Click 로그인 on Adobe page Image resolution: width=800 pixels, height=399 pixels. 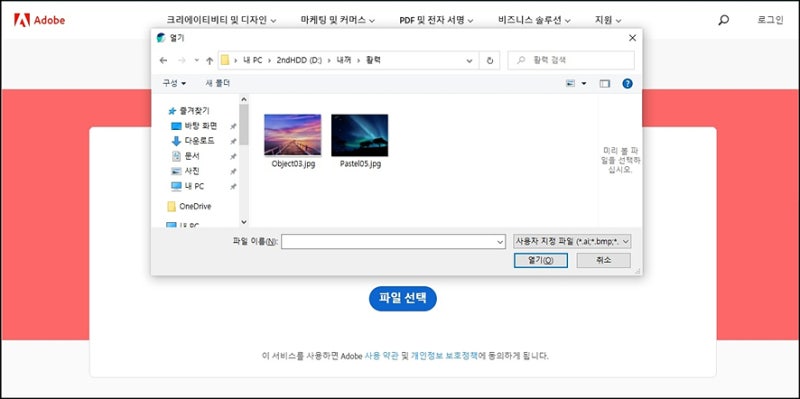770,20
